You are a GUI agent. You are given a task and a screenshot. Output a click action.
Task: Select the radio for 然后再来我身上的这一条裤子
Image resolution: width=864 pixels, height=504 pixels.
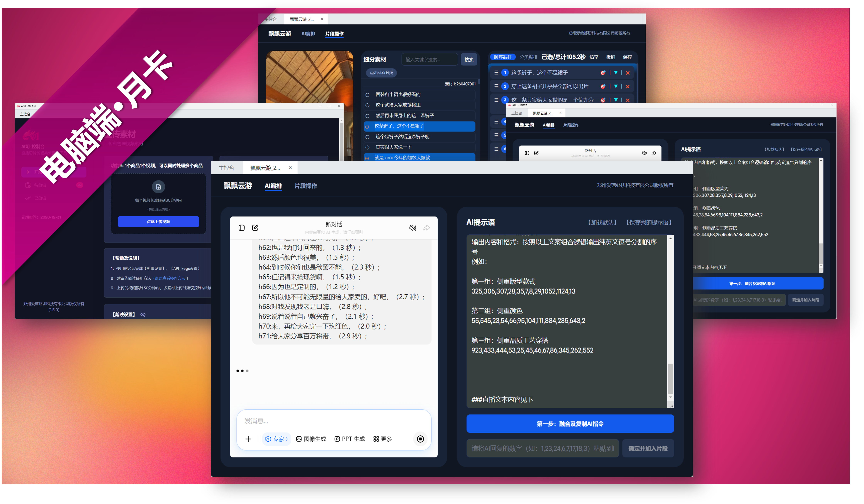pyautogui.click(x=367, y=116)
